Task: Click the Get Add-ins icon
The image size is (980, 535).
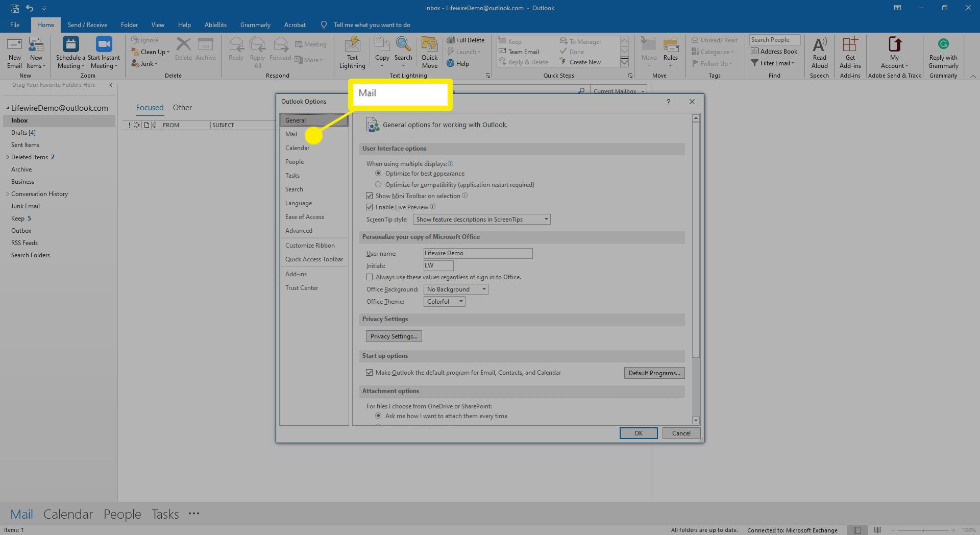Action: click(850, 45)
